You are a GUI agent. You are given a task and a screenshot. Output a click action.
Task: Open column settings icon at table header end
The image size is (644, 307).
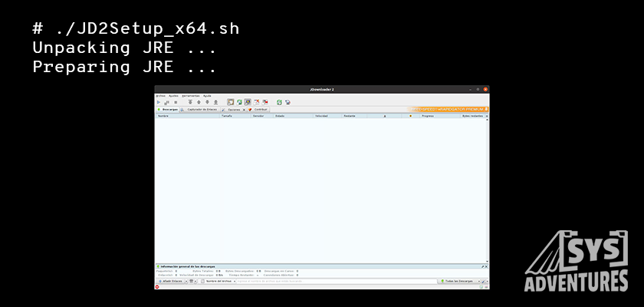point(487,117)
